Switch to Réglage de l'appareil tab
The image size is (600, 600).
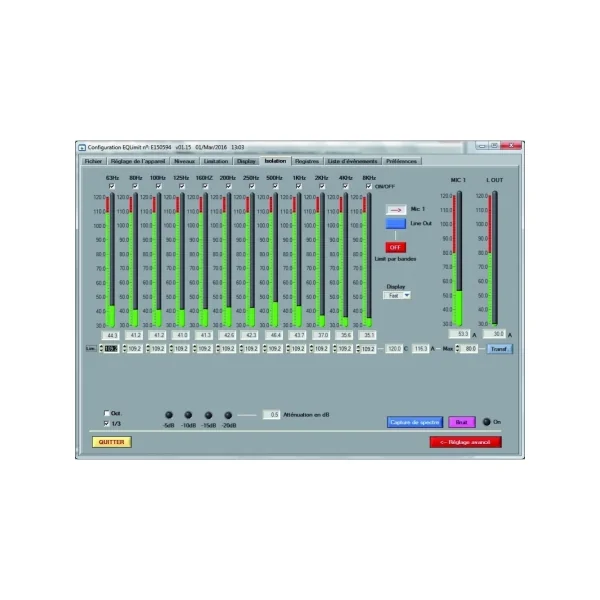click(x=138, y=161)
